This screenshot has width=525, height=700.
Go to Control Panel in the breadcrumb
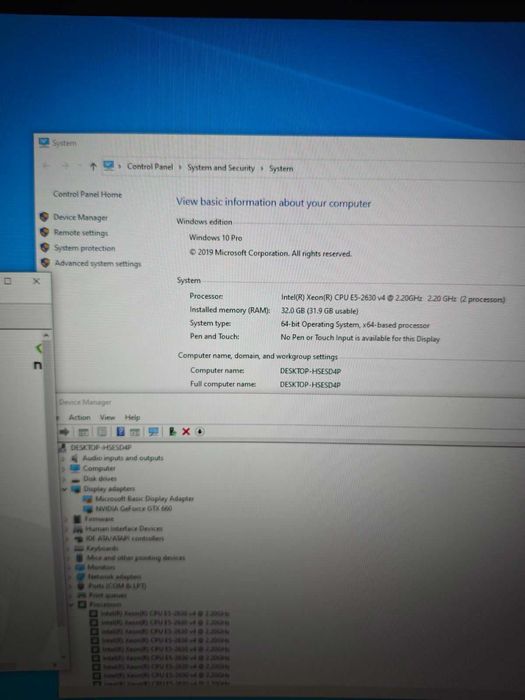coord(150,167)
